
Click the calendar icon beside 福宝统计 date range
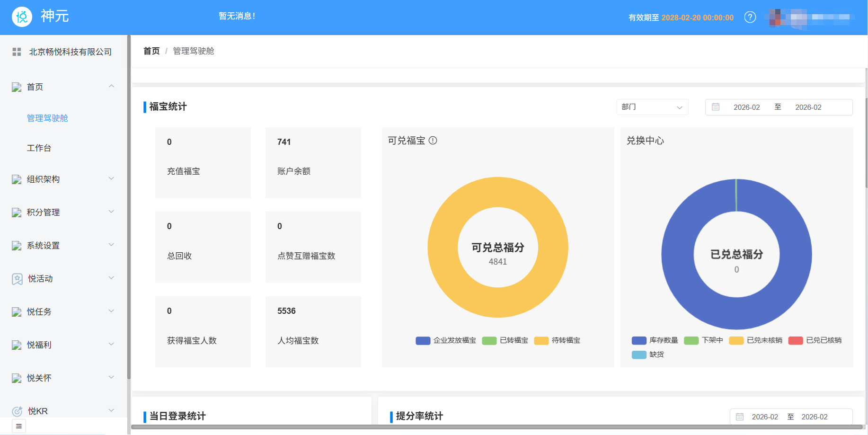coord(716,107)
